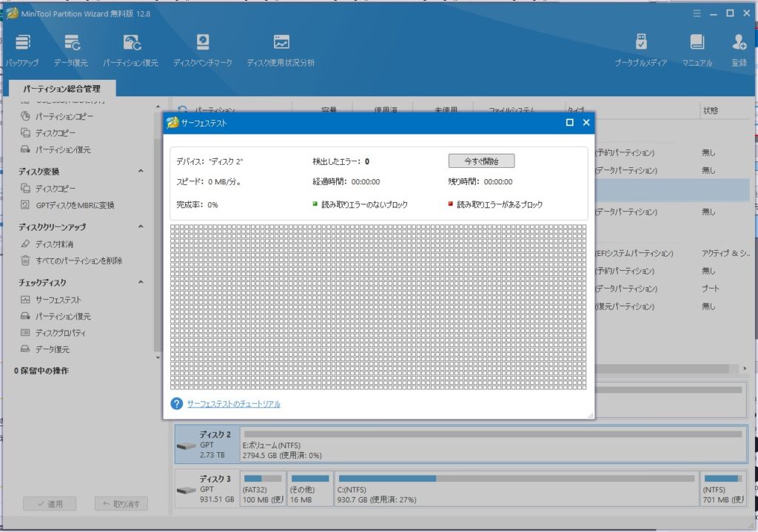Select サーフェステスト in the left sidebar
The height and width of the screenshot is (532, 758).
point(58,300)
